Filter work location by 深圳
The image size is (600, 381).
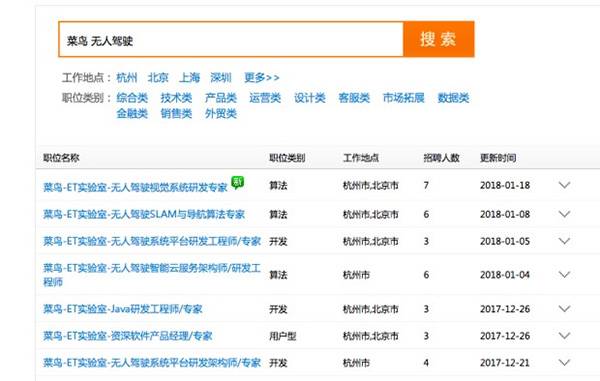coord(221,78)
